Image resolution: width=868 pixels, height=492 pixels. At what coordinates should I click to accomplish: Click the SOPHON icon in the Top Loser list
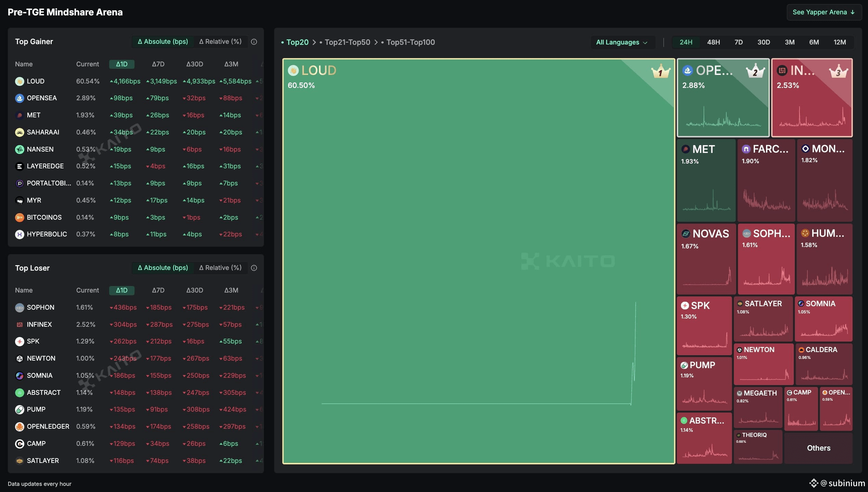20,308
